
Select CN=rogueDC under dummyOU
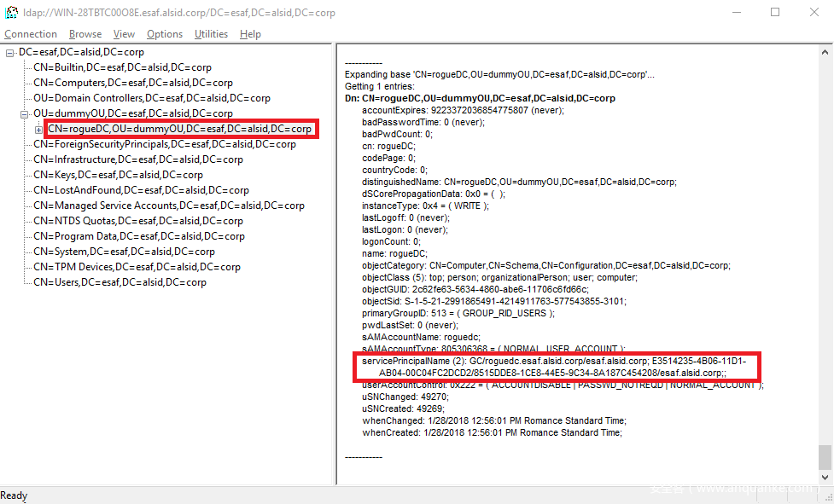tap(180, 129)
